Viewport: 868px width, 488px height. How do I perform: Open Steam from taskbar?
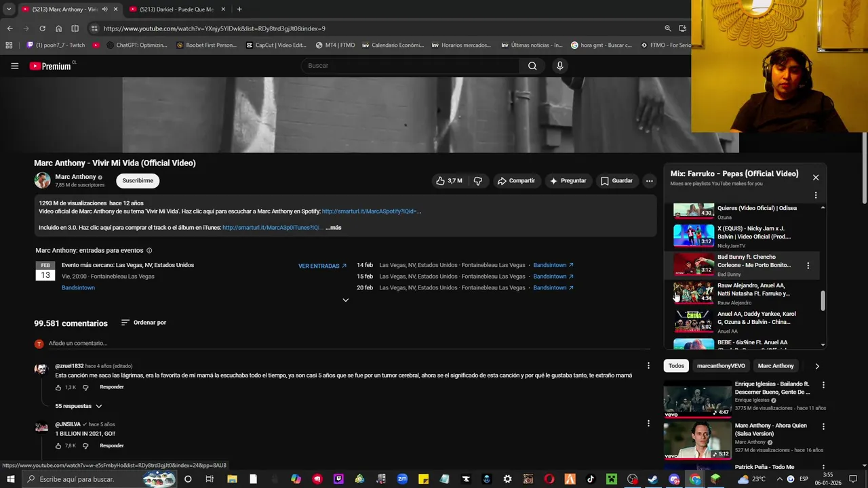pyautogui.click(x=652, y=479)
